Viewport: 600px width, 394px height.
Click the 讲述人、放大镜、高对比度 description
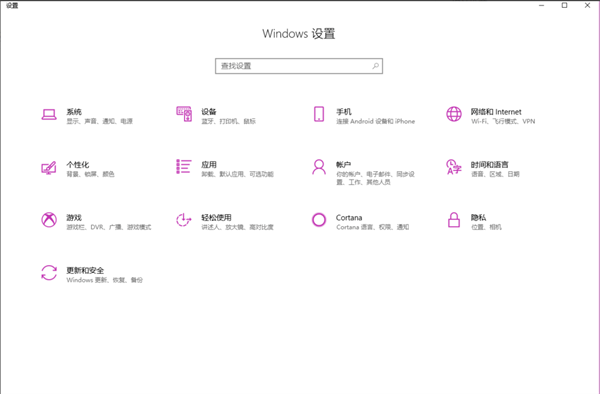[x=237, y=227]
